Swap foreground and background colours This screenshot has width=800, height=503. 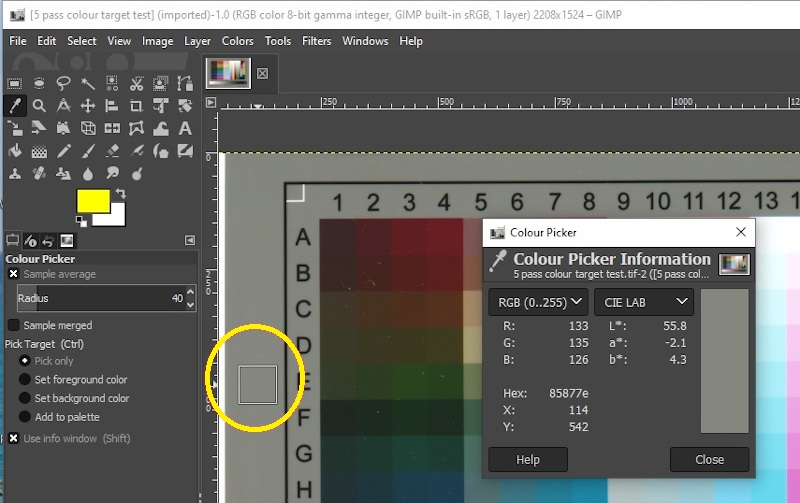point(121,192)
